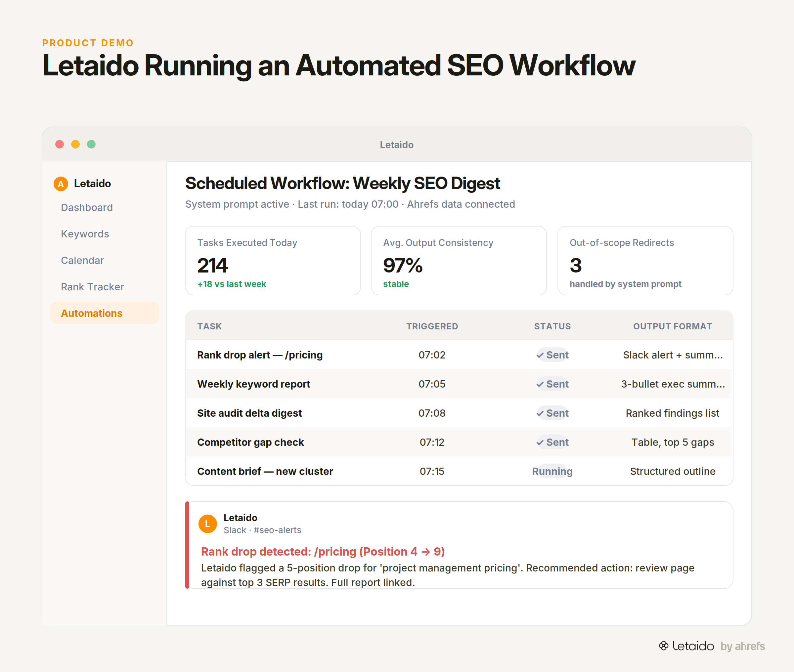Screen dimensions: 794x672
Task: Open the Calendar section
Action: (82, 261)
